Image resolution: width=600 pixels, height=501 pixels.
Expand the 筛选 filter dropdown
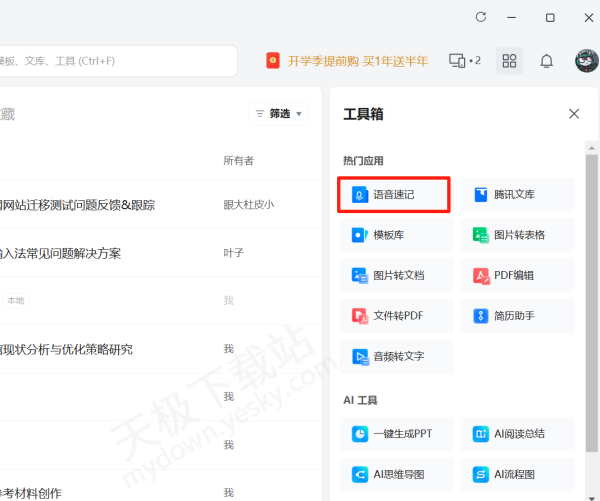[x=279, y=114]
